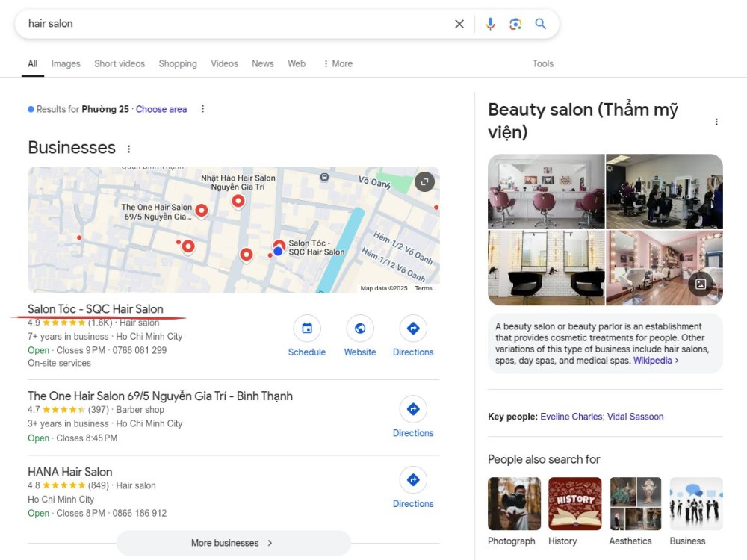
Task: Click the Terms link on the map
Action: 424,288
